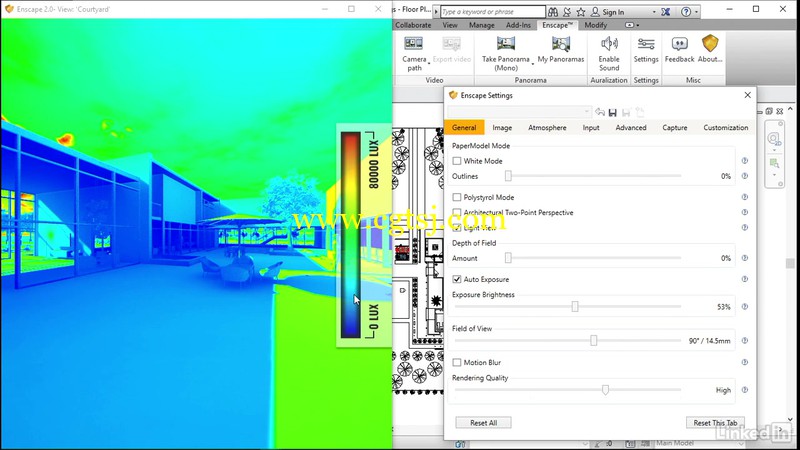
Task: Click the Reset All button
Action: coord(483,422)
